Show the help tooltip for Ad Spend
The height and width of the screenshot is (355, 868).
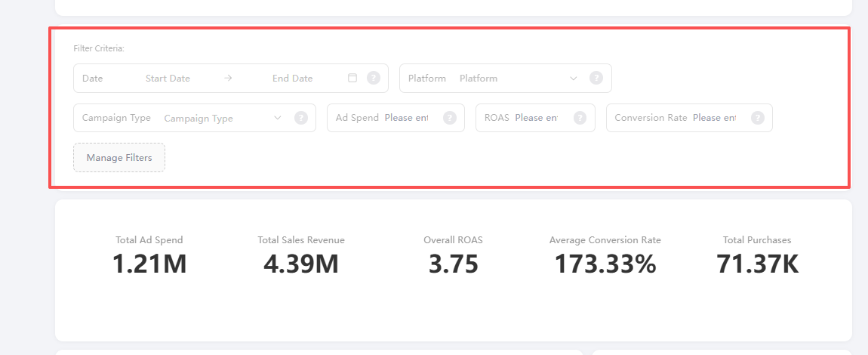(x=450, y=118)
